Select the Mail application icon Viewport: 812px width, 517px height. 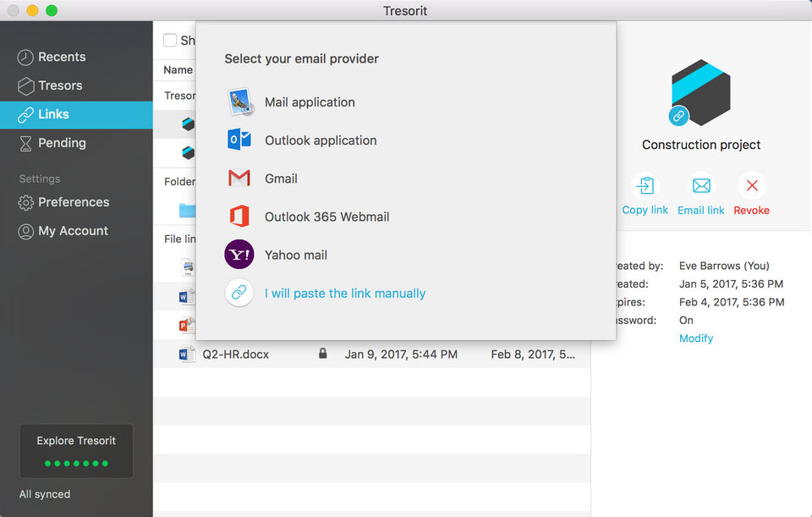(239, 102)
